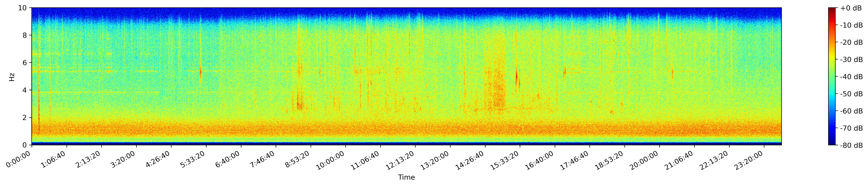Click the -40 dB colorbar label

click(852, 77)
